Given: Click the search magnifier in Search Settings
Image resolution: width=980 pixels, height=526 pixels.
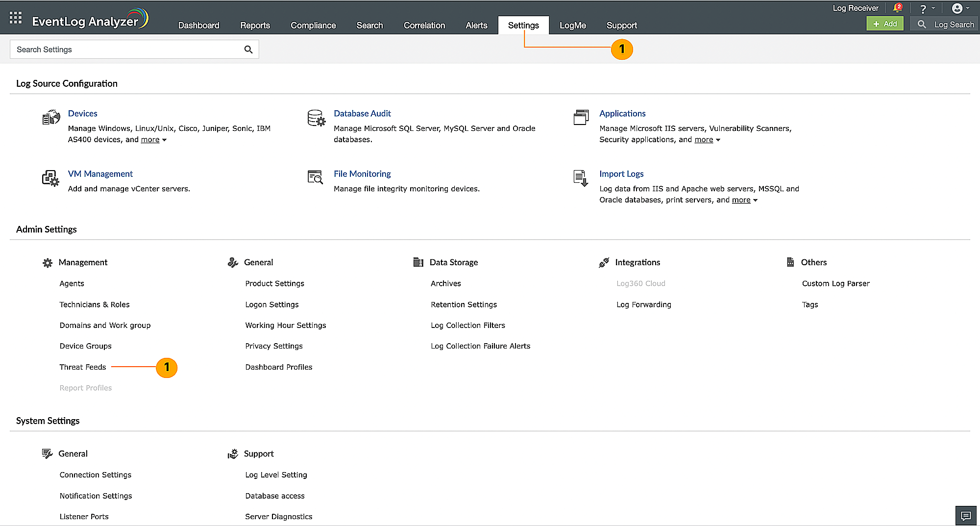Looking at the screenshot, I should [248, 50].
